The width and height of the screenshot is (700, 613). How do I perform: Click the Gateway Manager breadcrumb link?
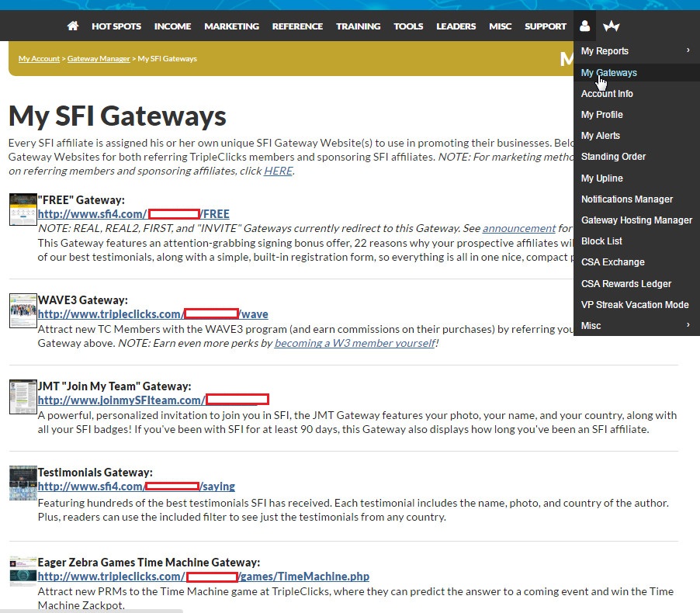click(x=99, y=58)
